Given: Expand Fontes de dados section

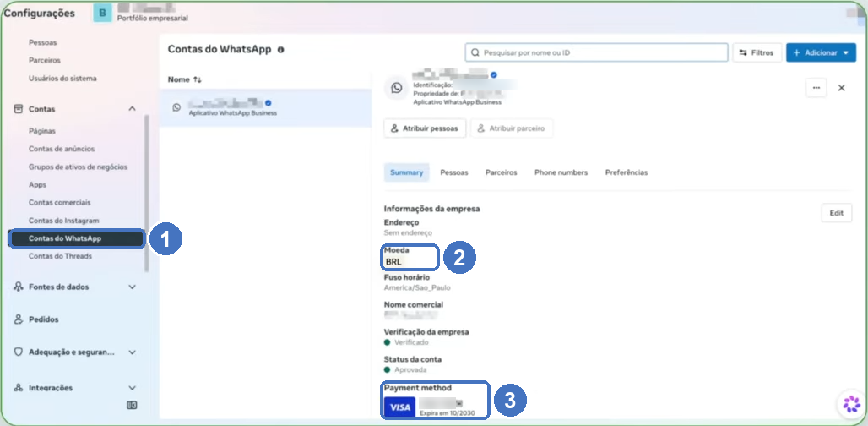Looking at the screenshot, I should (132, 287).
